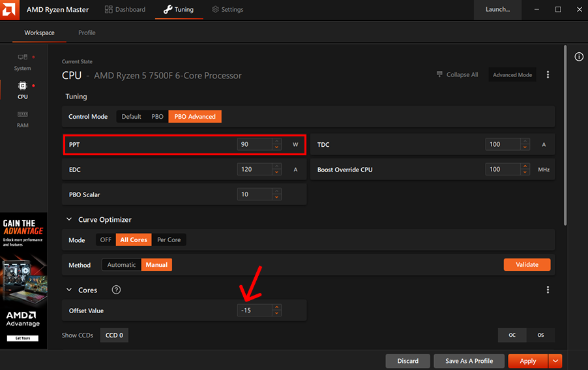Open the Settings tab
Screen dimensions: 588x370
point(228,9)
